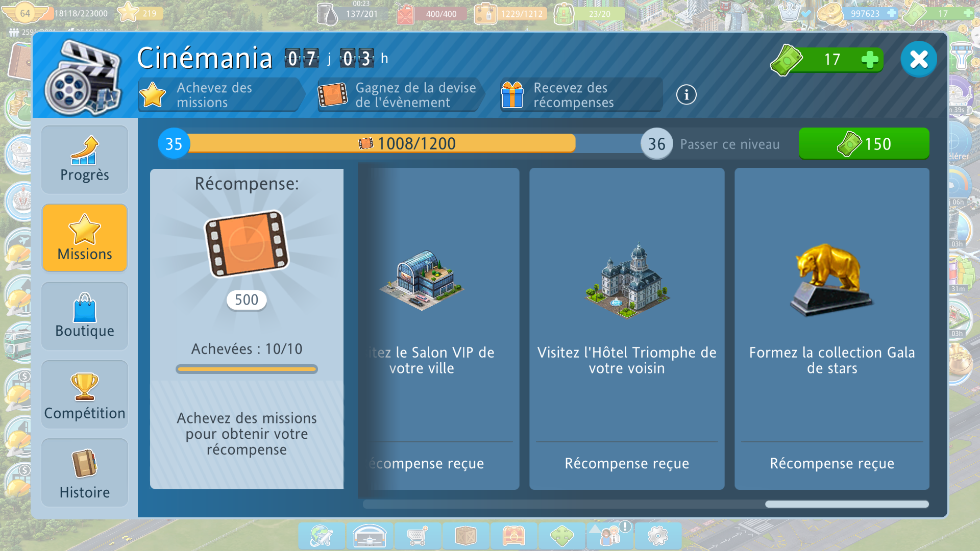Select the Hôtel Triomphe mission card
This screenshot has height=551, width=980.
[627, 329]
